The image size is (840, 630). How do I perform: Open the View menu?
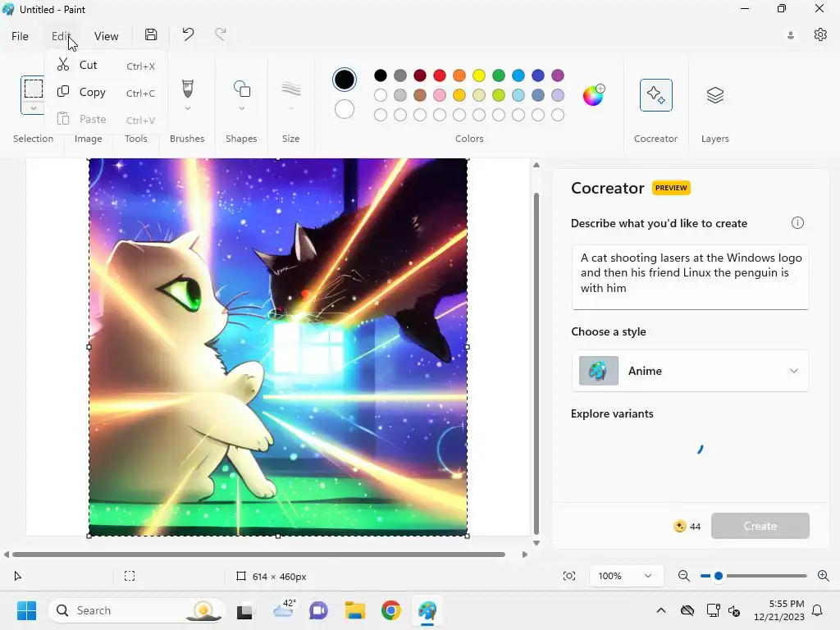point(106,36)
